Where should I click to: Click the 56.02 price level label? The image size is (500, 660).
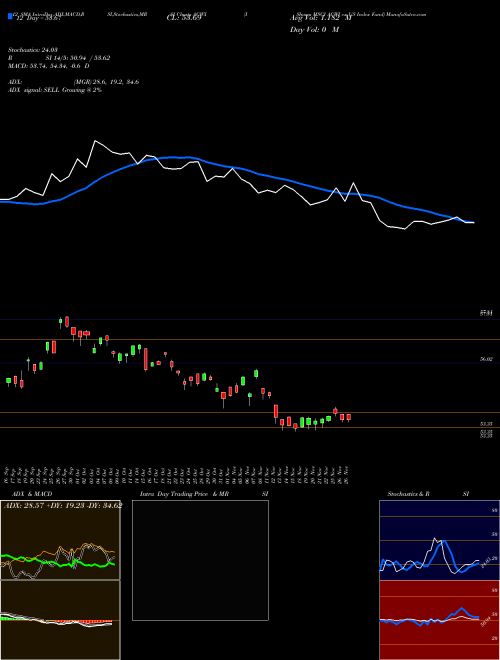[x=486, y=359]
